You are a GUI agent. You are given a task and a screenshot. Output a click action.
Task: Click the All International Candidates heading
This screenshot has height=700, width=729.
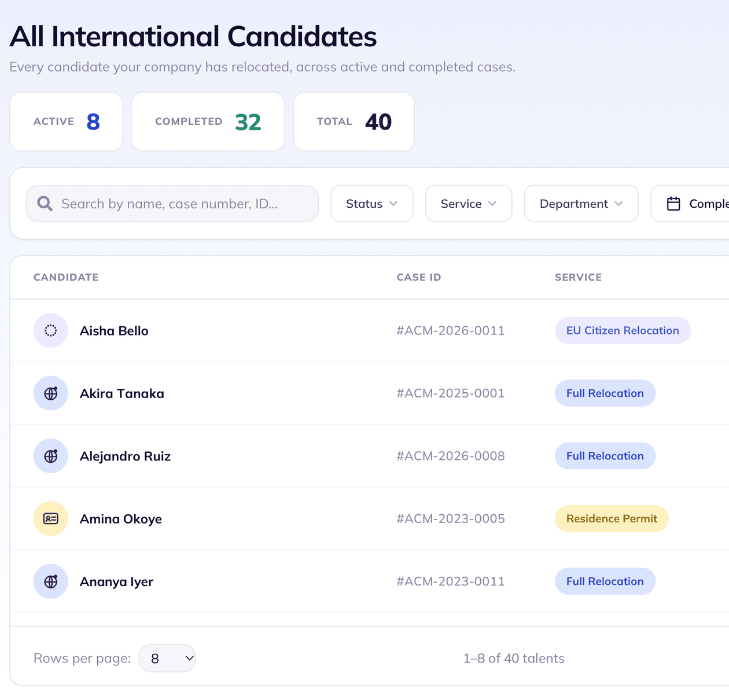[x=193, y=36]
